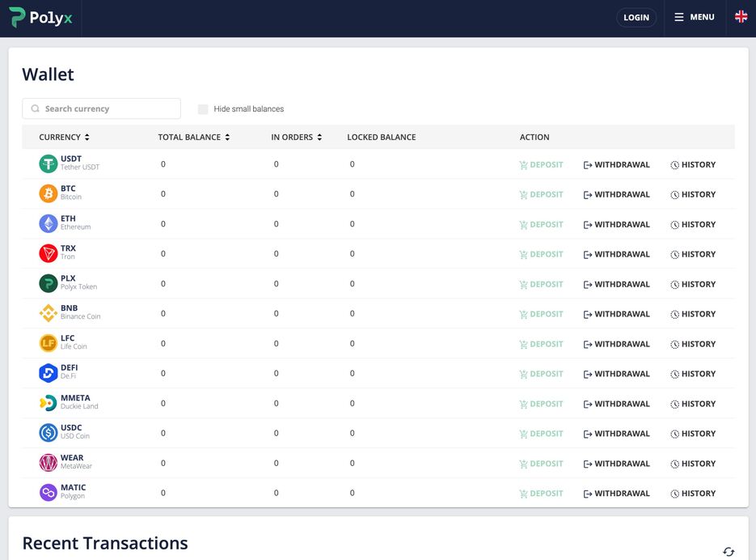Open the language selector flag icon
Image resolution: width=756 pixels, height=560 pixels.
(741, 17)
